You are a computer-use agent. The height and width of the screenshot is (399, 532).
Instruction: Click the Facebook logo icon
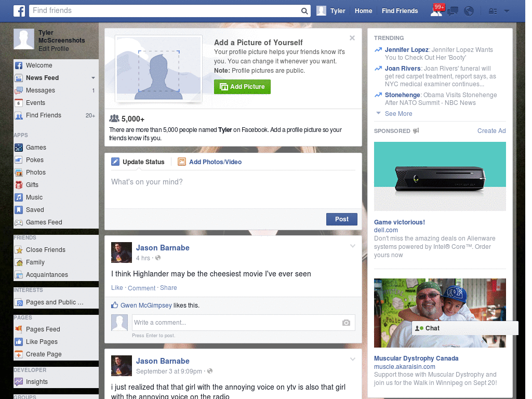[x=19, y=11]
